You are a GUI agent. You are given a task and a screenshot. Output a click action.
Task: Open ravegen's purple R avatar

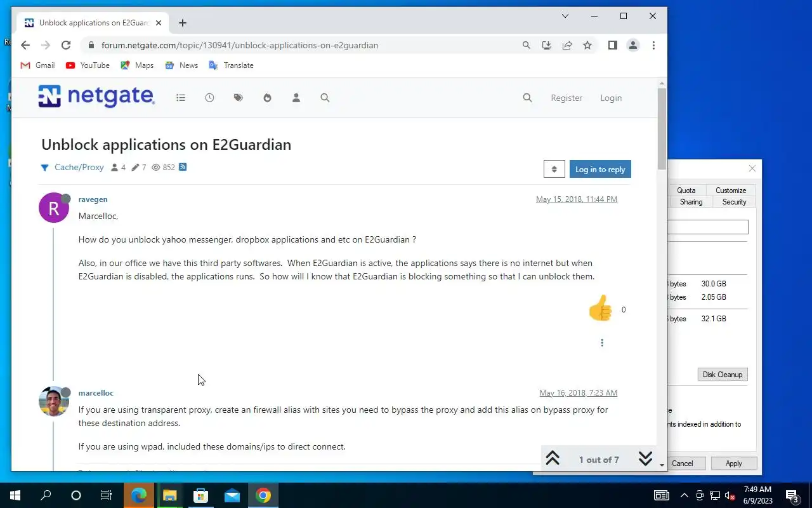click(54, 208)
